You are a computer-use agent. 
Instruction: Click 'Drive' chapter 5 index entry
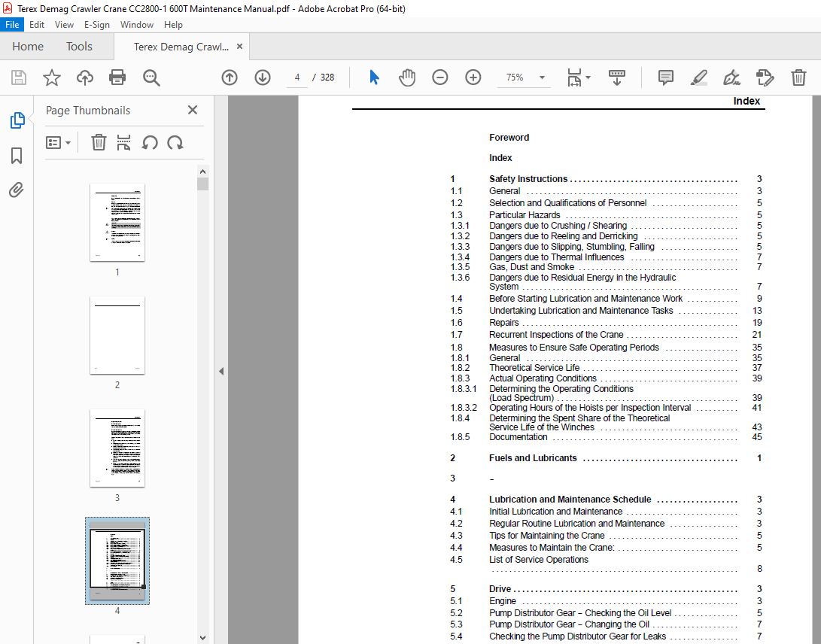click(500, 589)
